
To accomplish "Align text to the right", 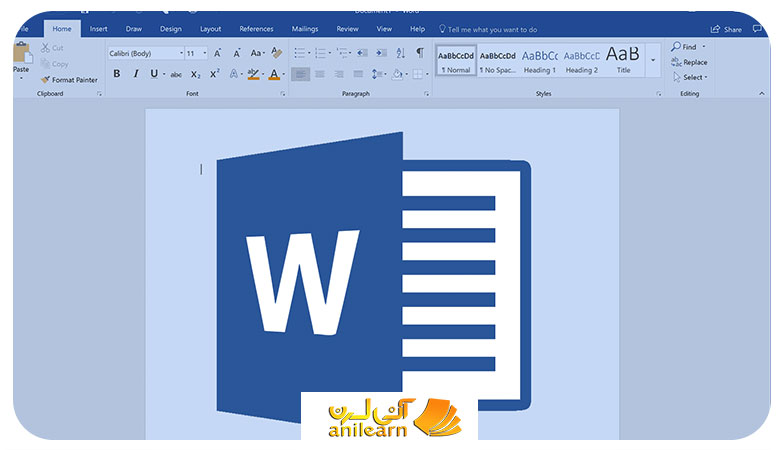I will click(x=339, y=74).
